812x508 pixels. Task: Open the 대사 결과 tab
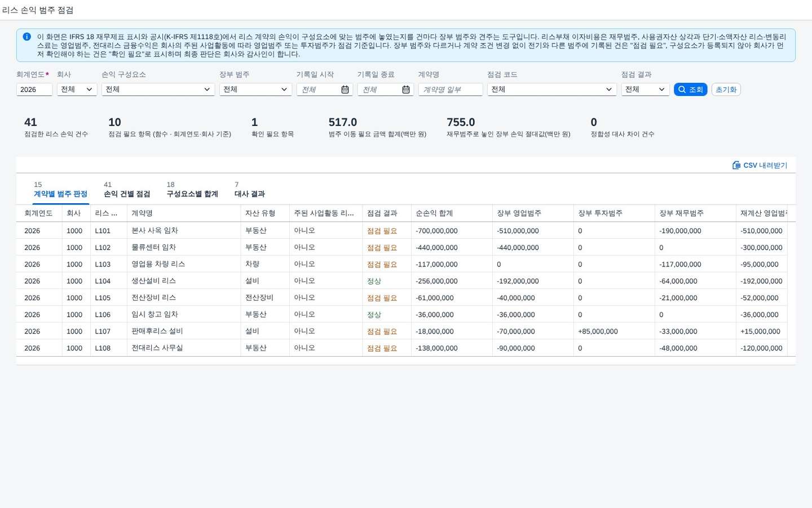(249, 190)
